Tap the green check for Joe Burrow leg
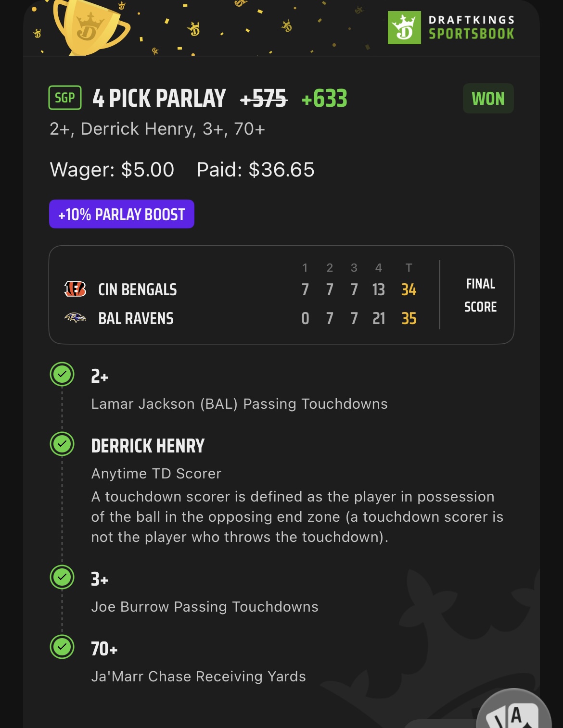 pyautogui.click(x=62, y=577)
